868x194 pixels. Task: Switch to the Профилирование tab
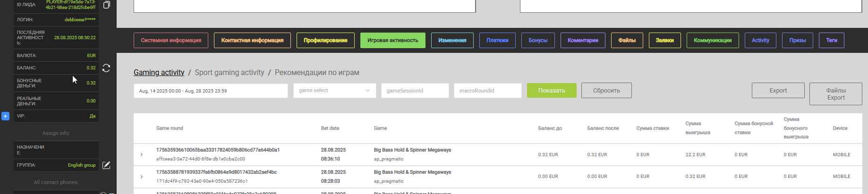tap(325, 40)
